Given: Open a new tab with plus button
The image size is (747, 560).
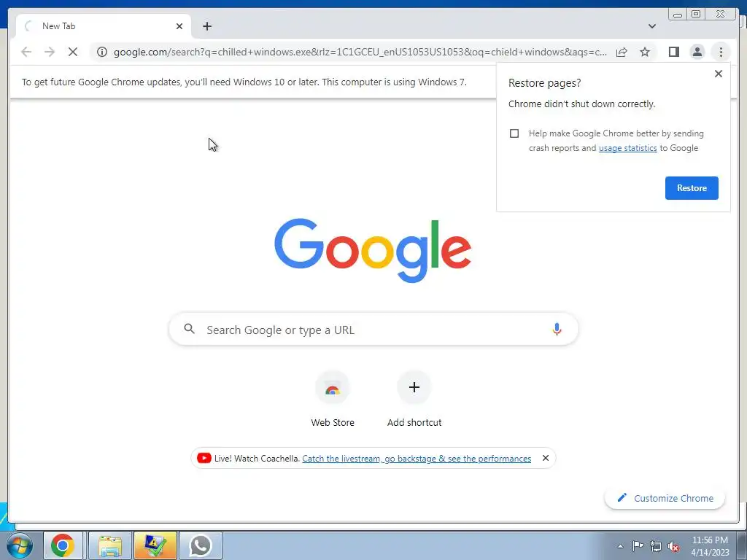Looking at the screenshot, I should tap(206, 26).
